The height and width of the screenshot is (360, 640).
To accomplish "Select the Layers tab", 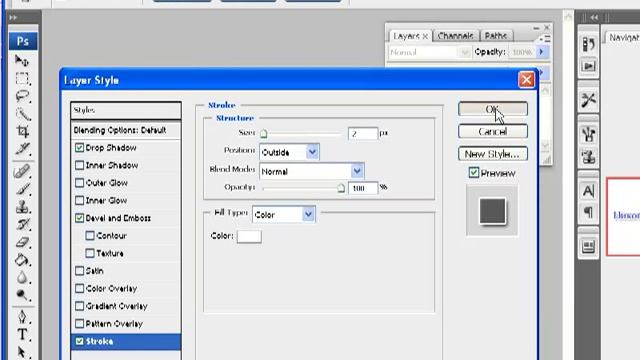I will [x=410, y=36].
